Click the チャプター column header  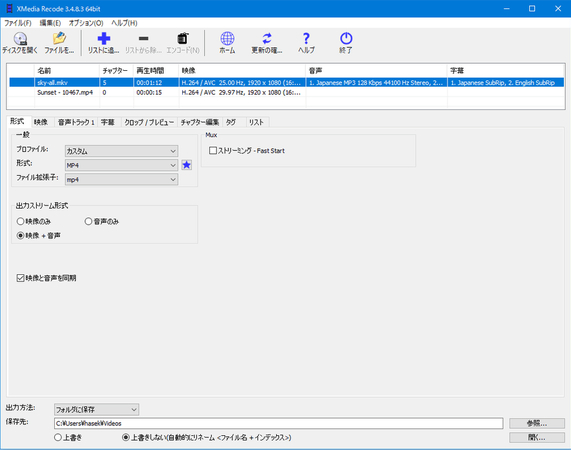click(116, 71)
